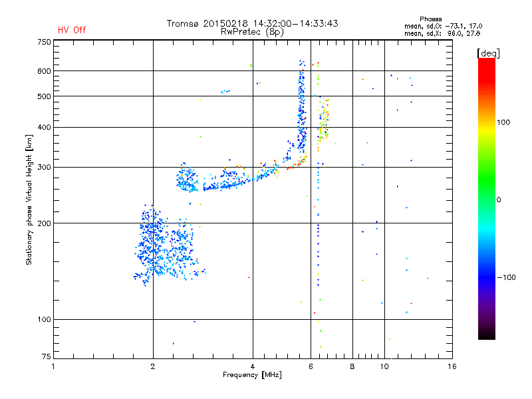
Task: Click the colorbar tick label '100'
Action: [x=503, y=122]
